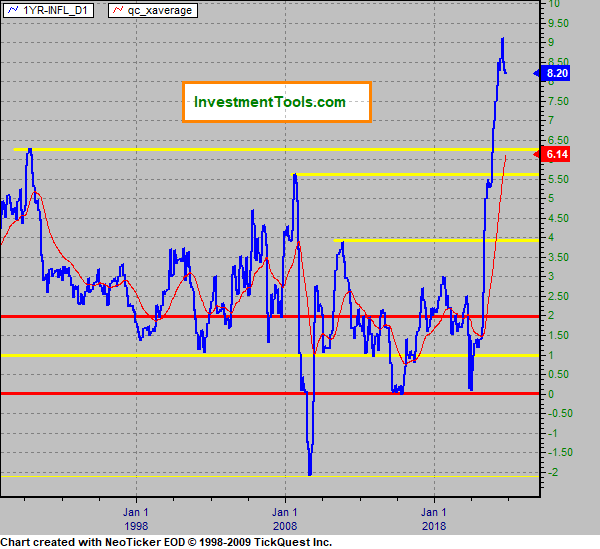The image size is (600, 549).
Task: Click the blue 8.20 price marker
Action: pos(555,73)
